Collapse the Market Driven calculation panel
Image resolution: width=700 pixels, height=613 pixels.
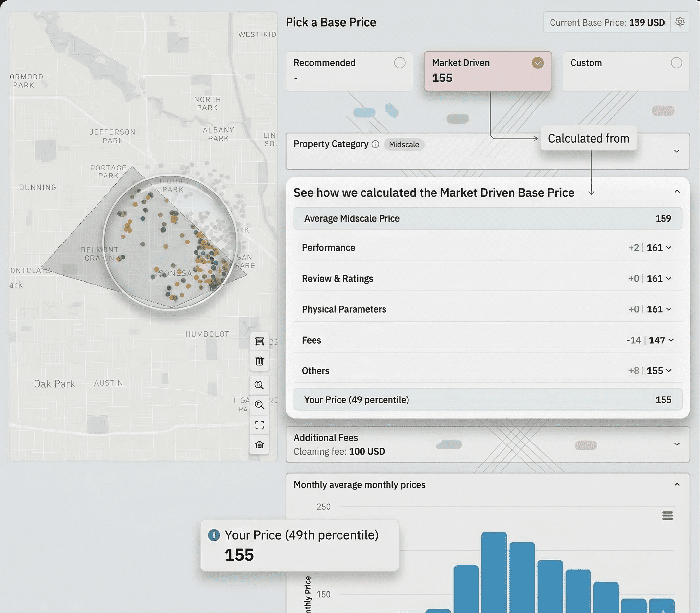click(x=677, y=192)
